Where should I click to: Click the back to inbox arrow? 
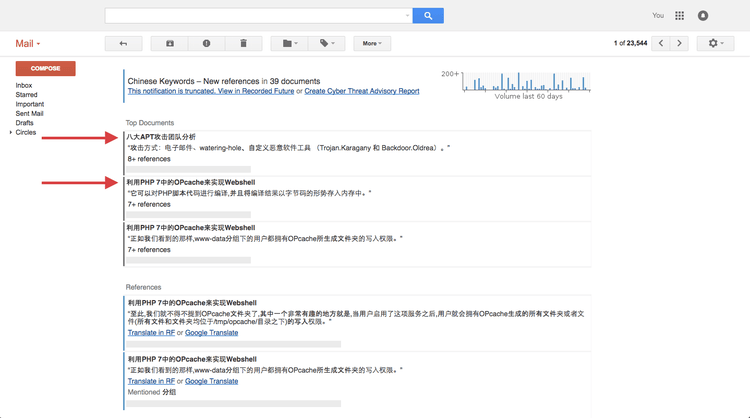123,43
